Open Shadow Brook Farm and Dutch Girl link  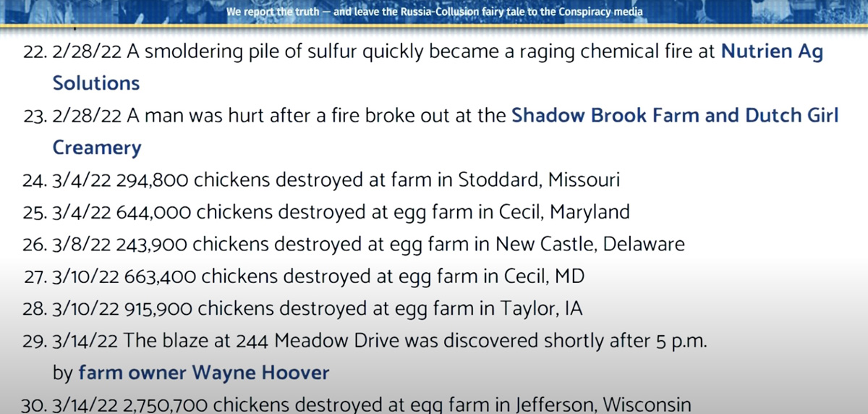(x=675, y=116)
